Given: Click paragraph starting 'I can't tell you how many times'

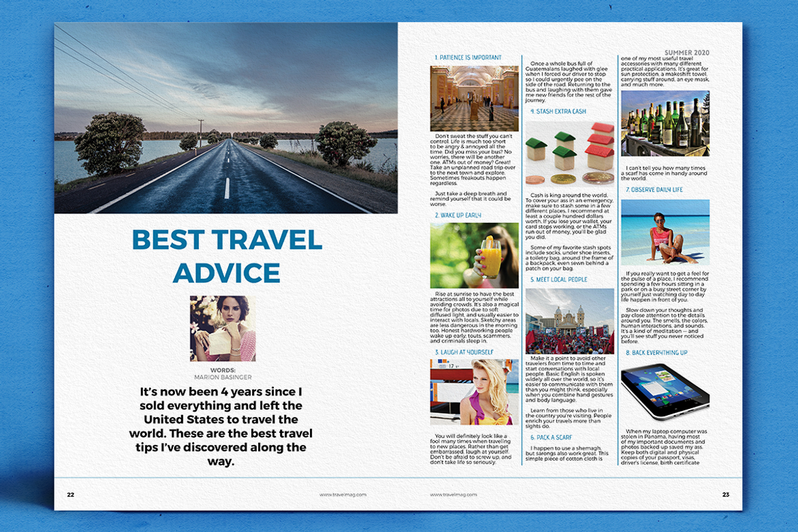Looking at the screenshot, I should [665, 174].
